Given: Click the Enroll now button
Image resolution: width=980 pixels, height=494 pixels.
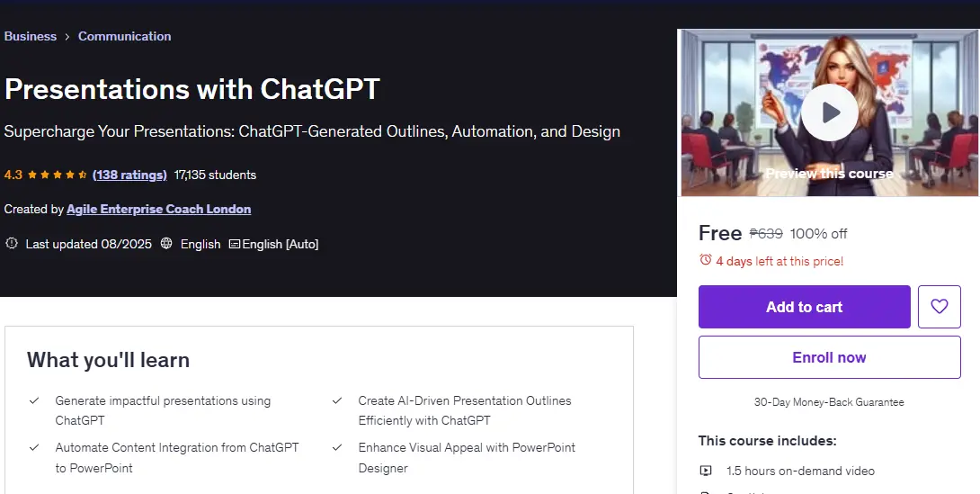Looking at the screenshot, I should (829, 357).
